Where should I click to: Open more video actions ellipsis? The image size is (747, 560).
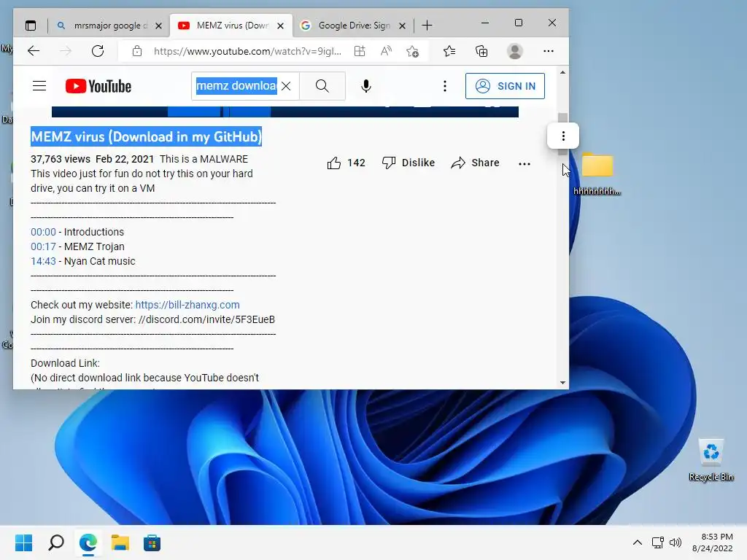tap(525, 163)
